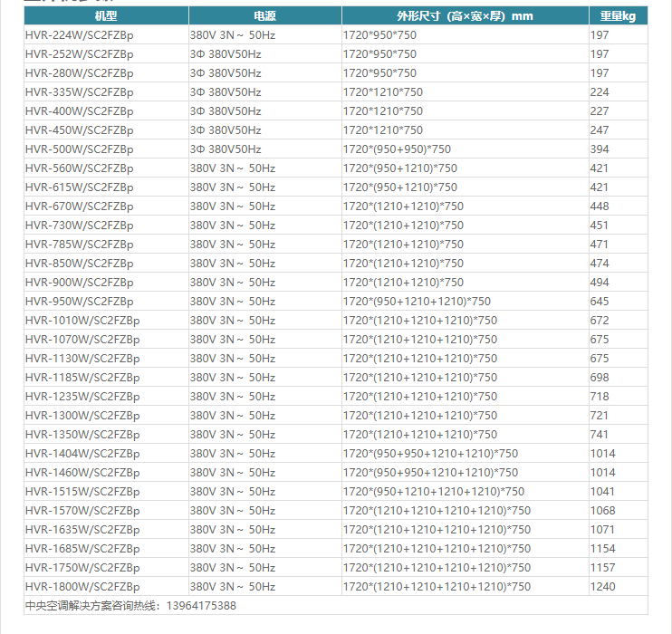This screenshot has height=634, width=672.
Task: Click weight value 741
Action: pyautogui.click(x=600, y=434)
